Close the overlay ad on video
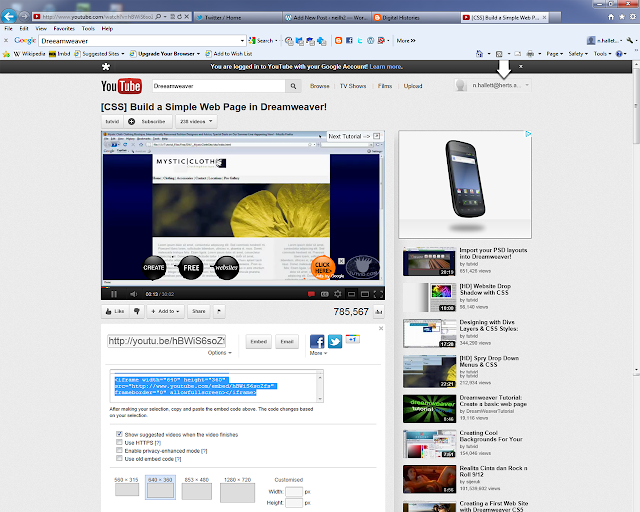 coord(341,261)
